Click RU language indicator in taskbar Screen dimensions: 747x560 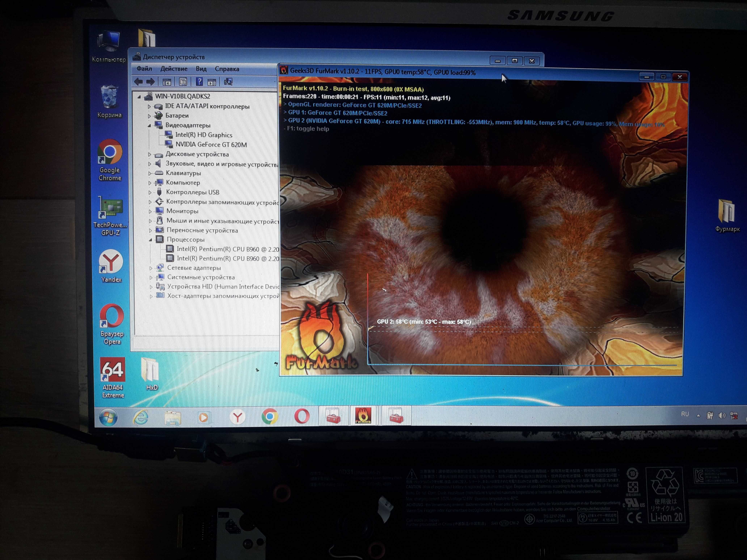[685, 414]
